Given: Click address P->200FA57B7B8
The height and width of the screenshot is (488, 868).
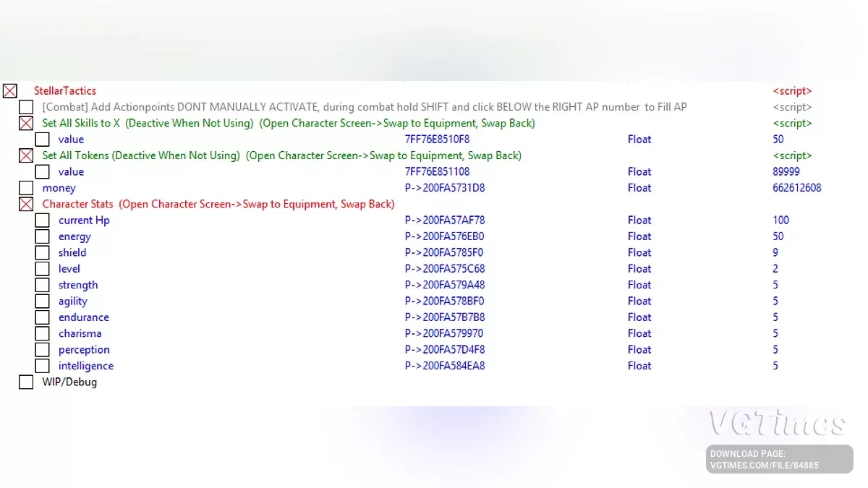Looking at the screenshot, I should pyautogui.click(x=445, y=317).
